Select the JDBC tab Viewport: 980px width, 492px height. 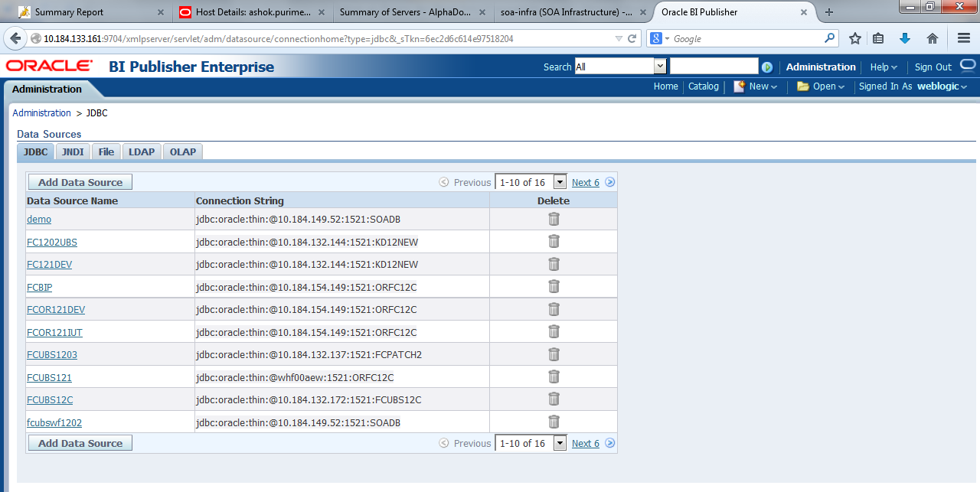pos(36,152)
